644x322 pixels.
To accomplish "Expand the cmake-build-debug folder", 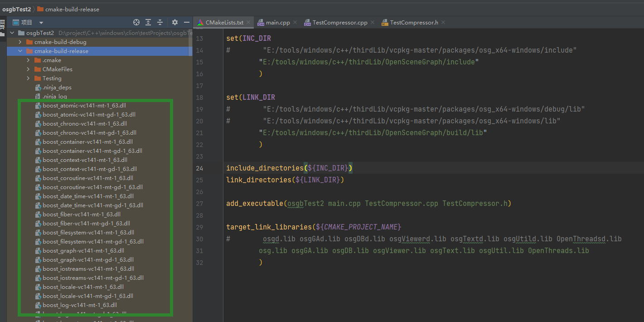I will click(x=20, y=42).
